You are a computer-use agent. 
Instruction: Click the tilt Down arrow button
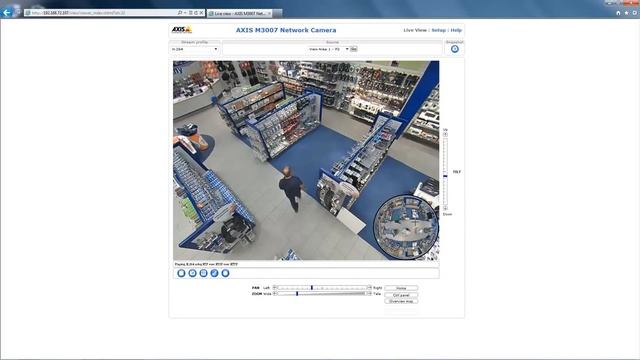click(445, 208)
